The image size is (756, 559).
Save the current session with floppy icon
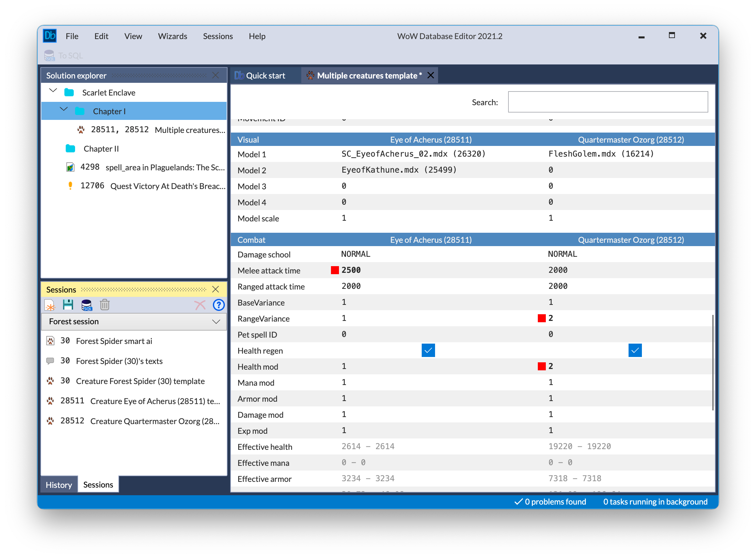(68, 305)
